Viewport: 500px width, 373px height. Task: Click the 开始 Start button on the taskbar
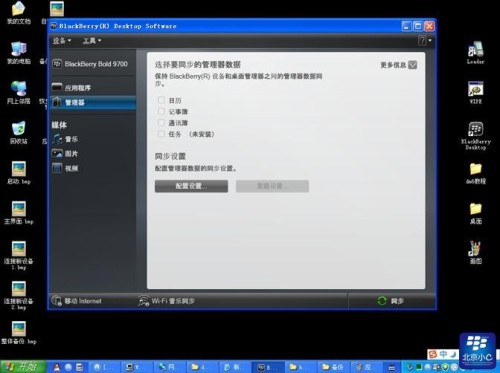coord(23,367)
